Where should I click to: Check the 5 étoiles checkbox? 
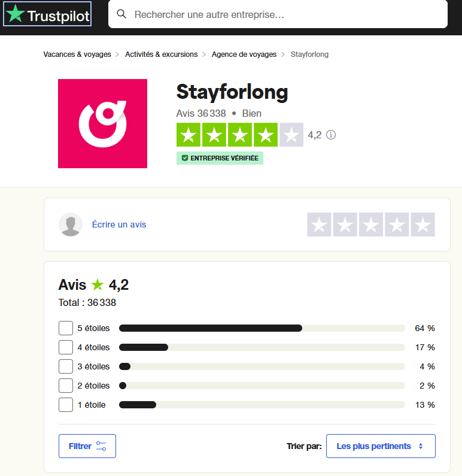click(66, 328)
